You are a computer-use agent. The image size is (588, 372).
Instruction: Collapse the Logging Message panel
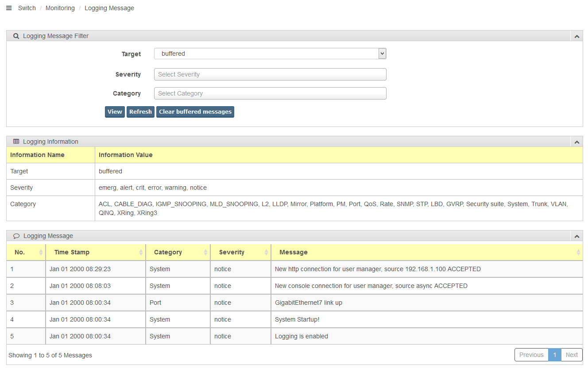[576, 236]
